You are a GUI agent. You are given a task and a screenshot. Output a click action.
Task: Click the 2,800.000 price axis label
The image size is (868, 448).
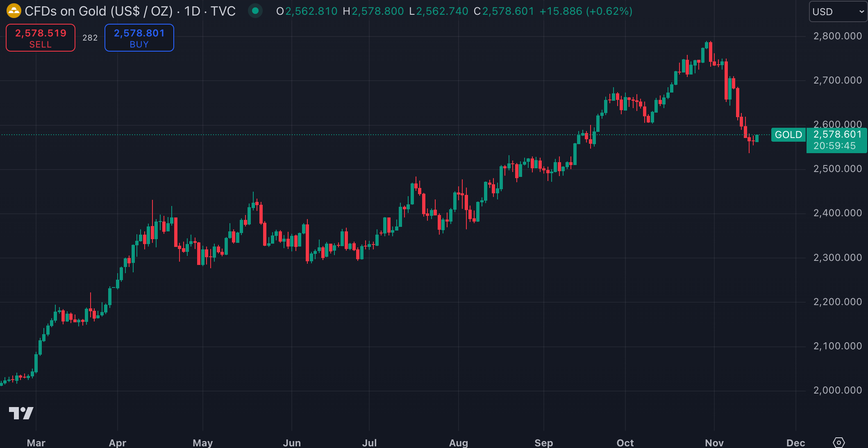(837, 36)
